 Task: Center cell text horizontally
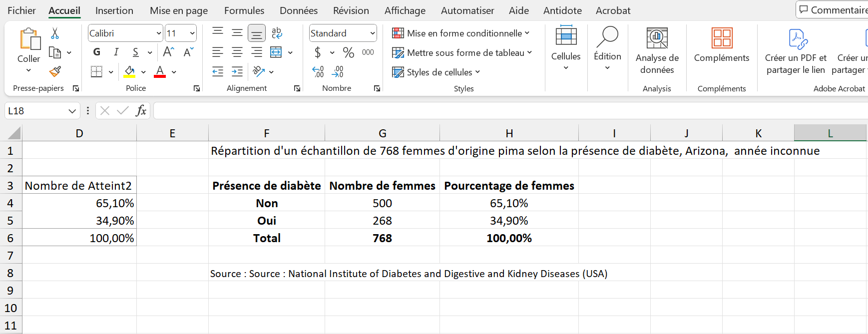coord(237,52)
